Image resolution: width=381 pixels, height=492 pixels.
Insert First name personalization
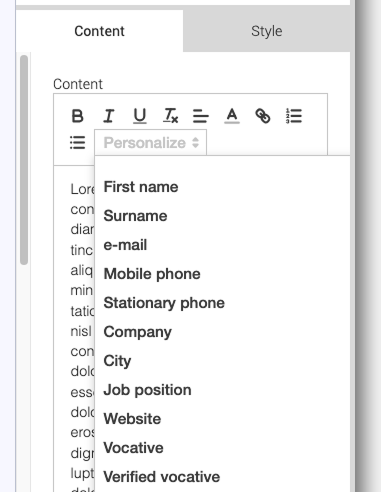click(141, 187)
